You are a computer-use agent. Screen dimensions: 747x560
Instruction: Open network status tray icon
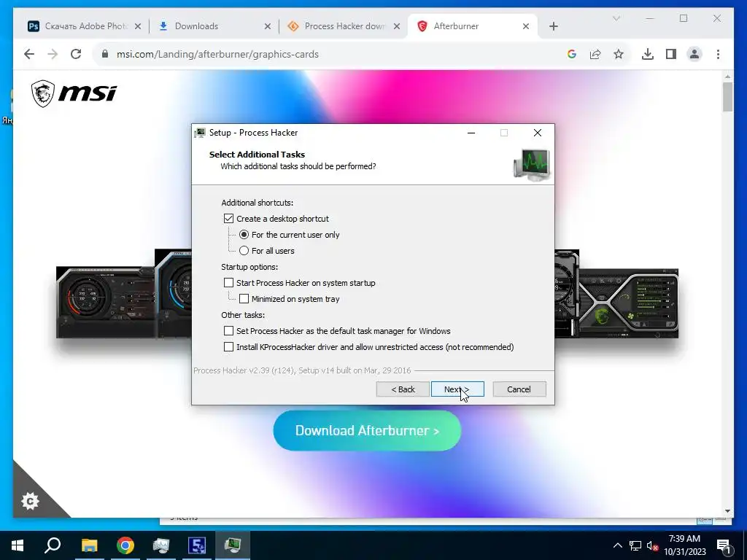(x=635, y=545)
